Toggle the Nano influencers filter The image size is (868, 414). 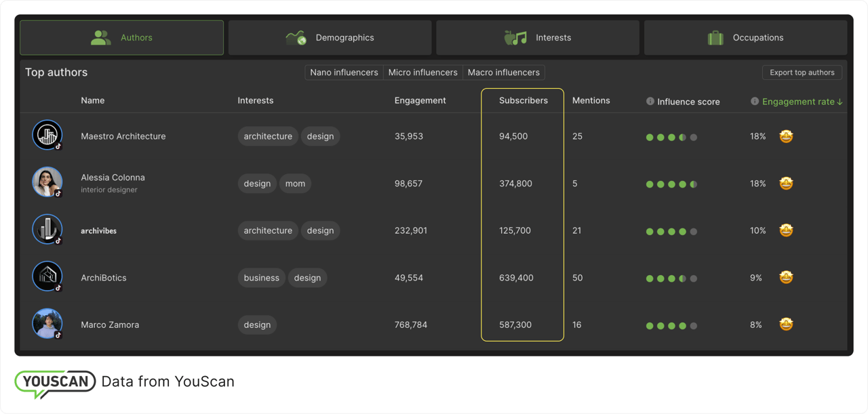pyautogui.click(x=344, y=73)
